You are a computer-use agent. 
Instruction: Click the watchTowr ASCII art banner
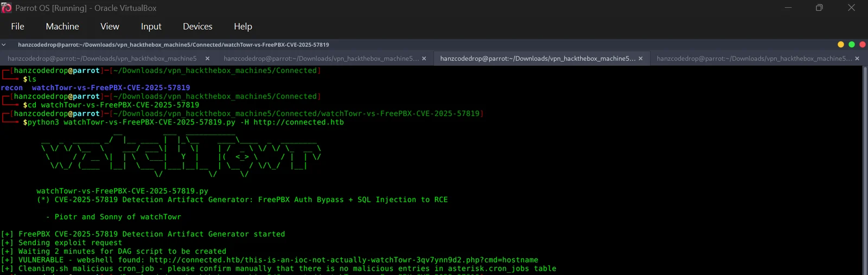pyautogui.click(x=181, y=155)
